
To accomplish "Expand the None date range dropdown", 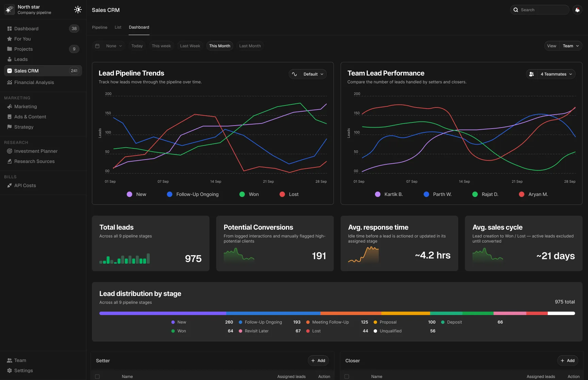I will (114, 46).
